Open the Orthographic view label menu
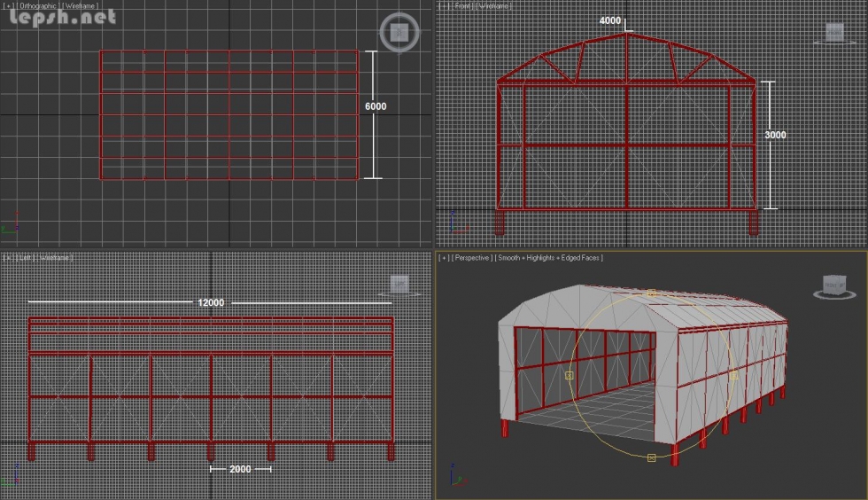868x500 pixels. pos(38,6)
